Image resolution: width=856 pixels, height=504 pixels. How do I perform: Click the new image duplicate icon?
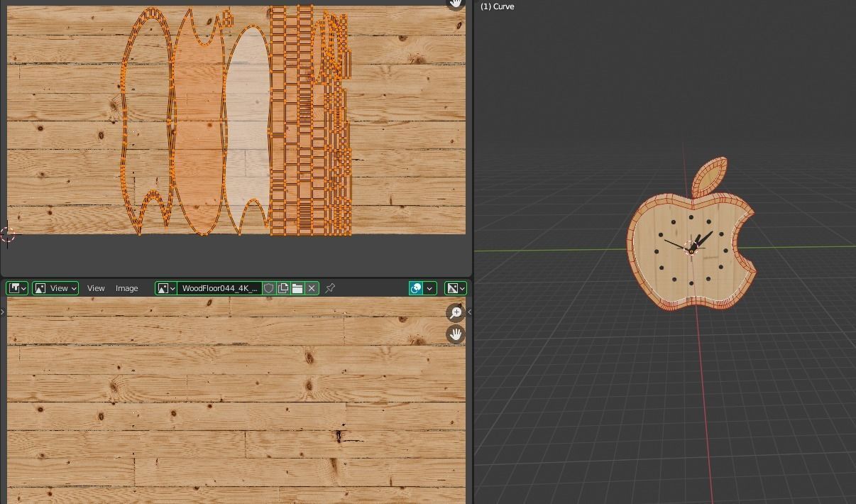click(283, 288)
